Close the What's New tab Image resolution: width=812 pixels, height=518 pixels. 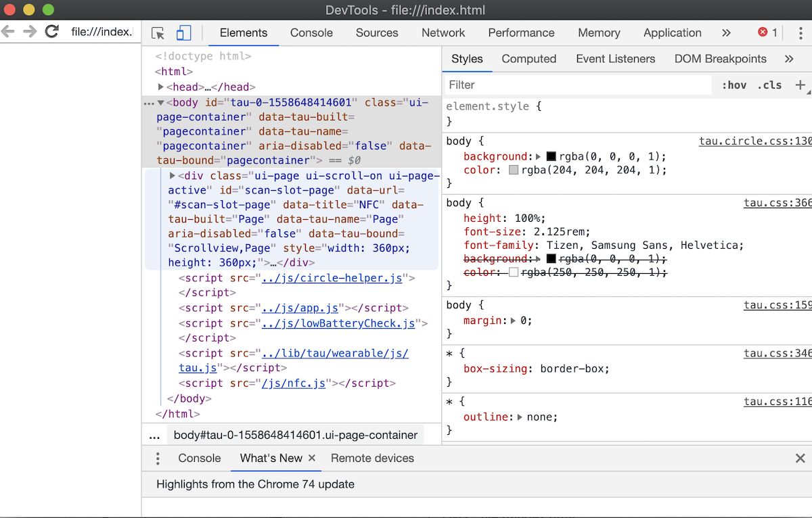click(x=312, y=458)
